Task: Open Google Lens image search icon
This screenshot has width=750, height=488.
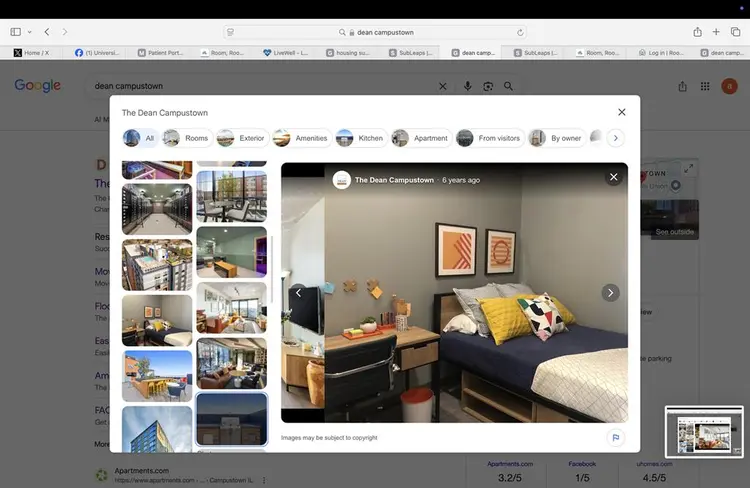Action: click(488, 86)
